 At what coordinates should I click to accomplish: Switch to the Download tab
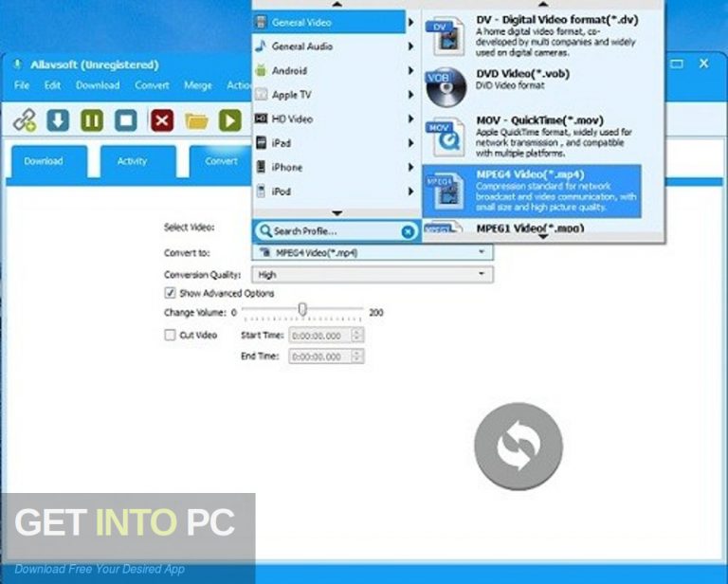(x=49, y=161)
